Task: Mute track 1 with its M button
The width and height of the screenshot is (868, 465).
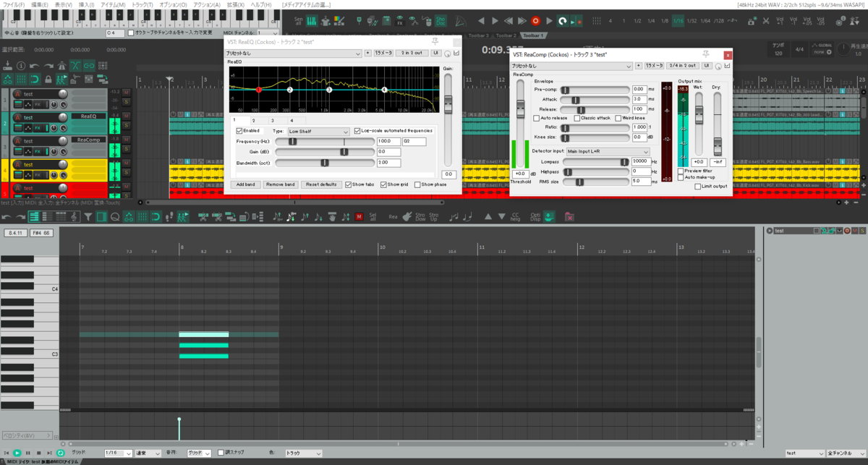Action: point(126,93)
